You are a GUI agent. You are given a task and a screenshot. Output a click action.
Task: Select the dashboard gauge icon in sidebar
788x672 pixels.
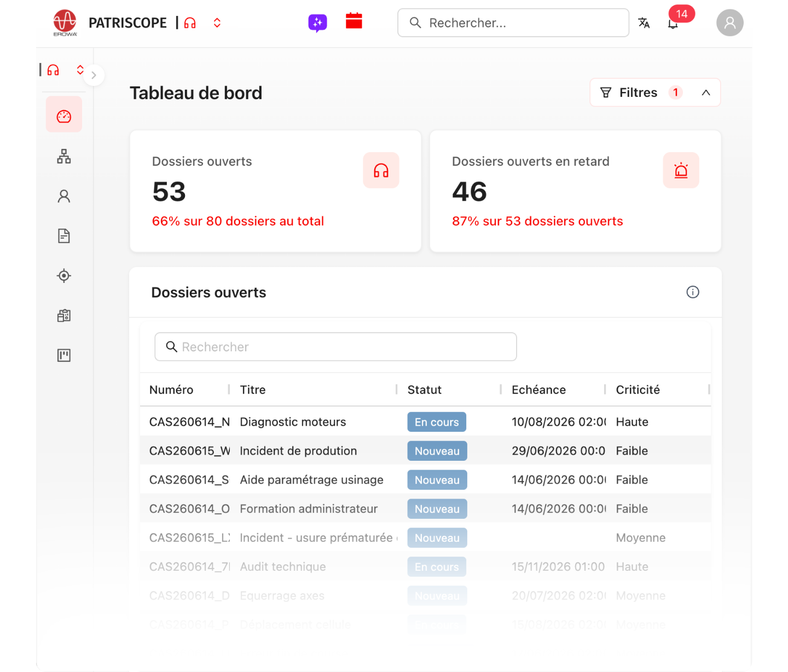click(x=64, y=114)
